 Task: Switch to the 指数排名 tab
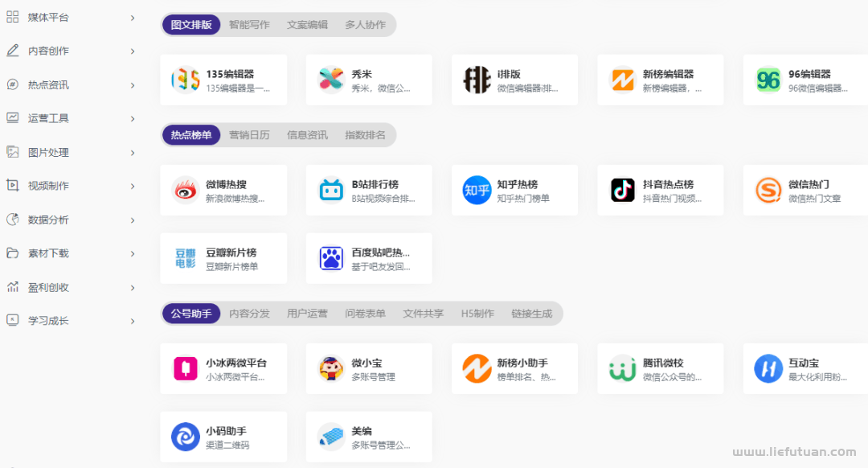pos(366,134)
